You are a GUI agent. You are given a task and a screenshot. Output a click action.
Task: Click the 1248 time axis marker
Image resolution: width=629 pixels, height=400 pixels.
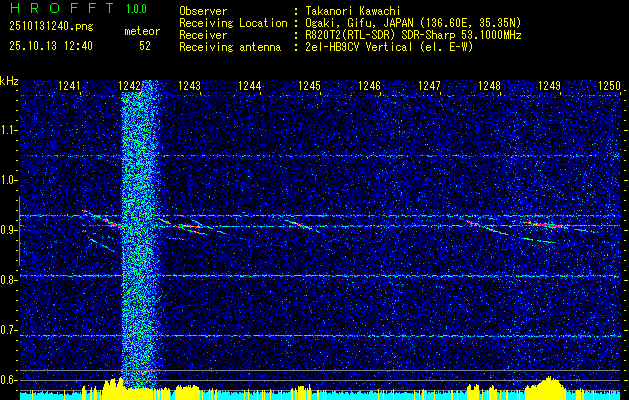(x=489, y=85)
